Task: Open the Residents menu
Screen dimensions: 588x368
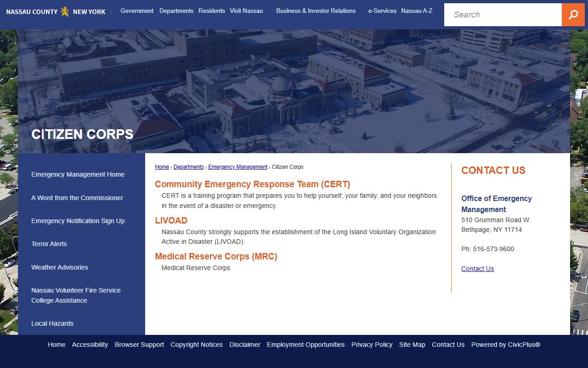Action: point(212,11)
